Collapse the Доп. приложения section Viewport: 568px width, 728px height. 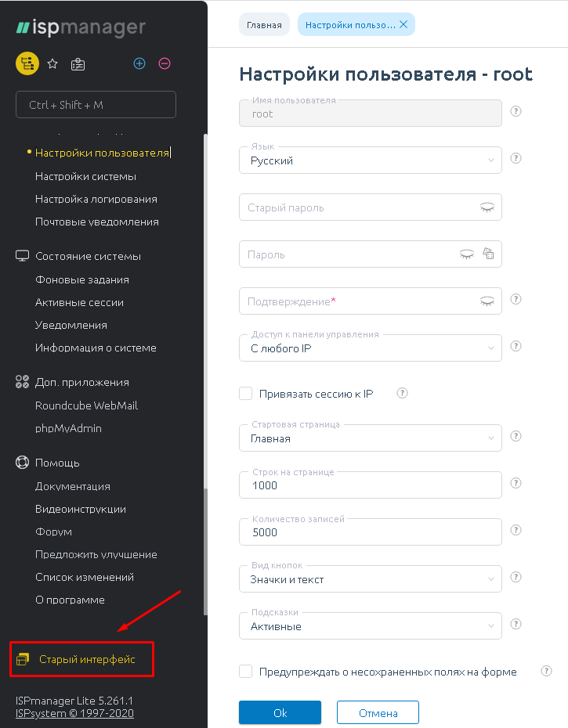81,382
